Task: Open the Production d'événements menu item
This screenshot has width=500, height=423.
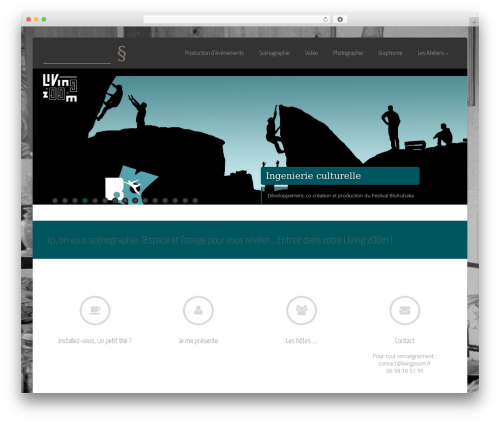Action: (x=214, y=53)
